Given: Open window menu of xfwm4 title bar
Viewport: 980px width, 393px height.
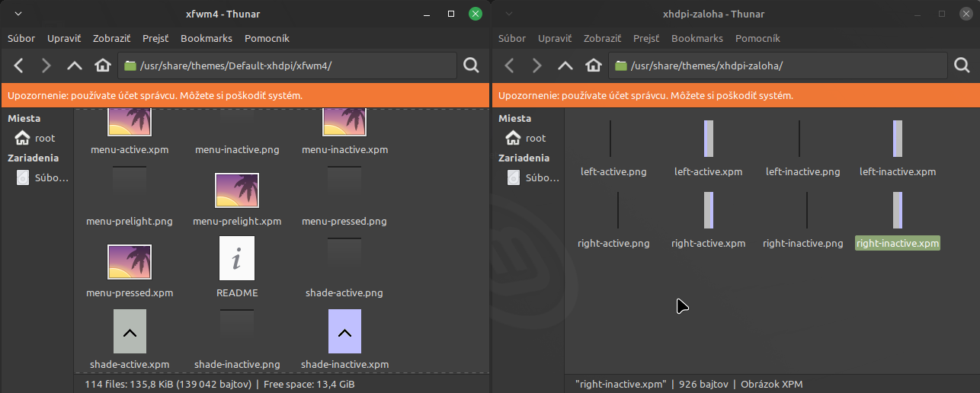Looking at the screenshot, I should [x=18, y=14].
